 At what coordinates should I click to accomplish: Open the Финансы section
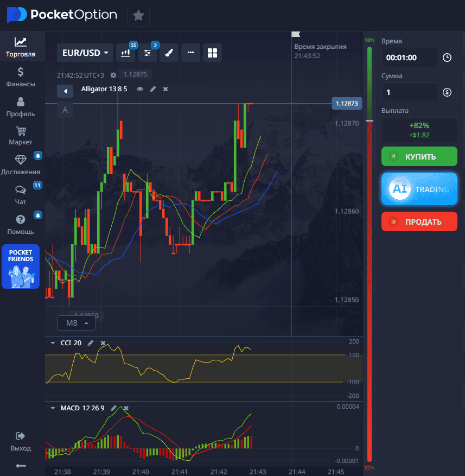point(21,77)
